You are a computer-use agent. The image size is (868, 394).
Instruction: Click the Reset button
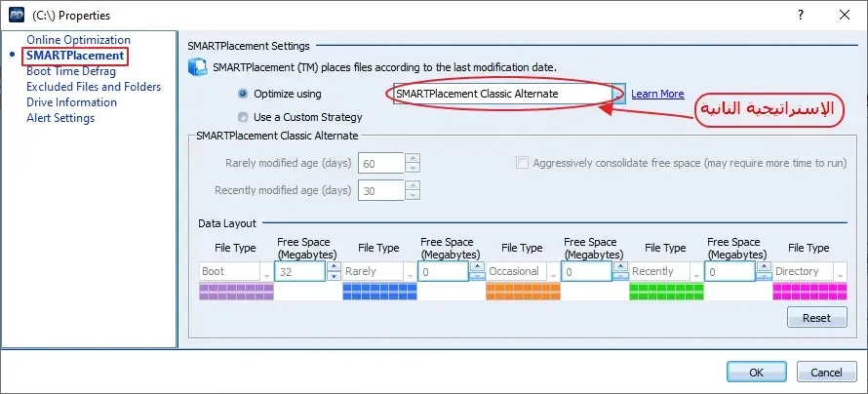[x=817, y=318]
